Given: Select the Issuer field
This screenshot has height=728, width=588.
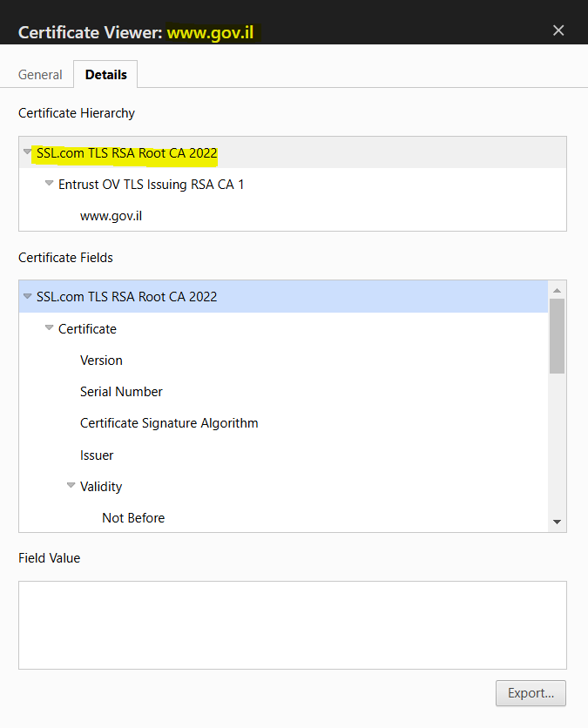Looking at the screenshot, I should tap(97, 455).
